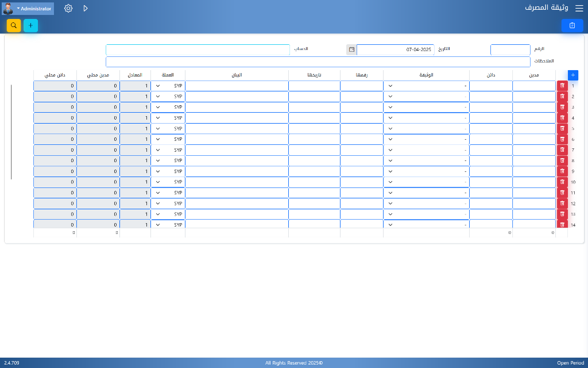Click the yellow search button
588x368 pixels.
click(14, 25)
